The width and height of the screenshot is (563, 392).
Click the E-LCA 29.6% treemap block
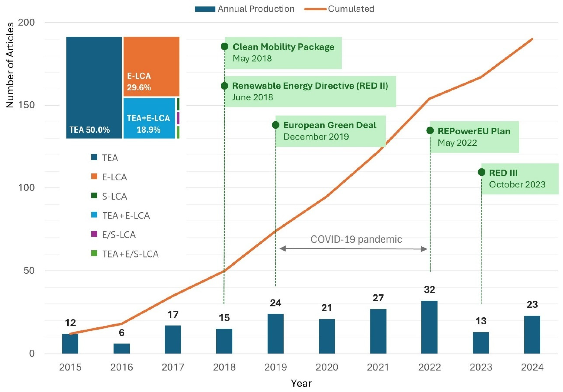tap(151, 66)
